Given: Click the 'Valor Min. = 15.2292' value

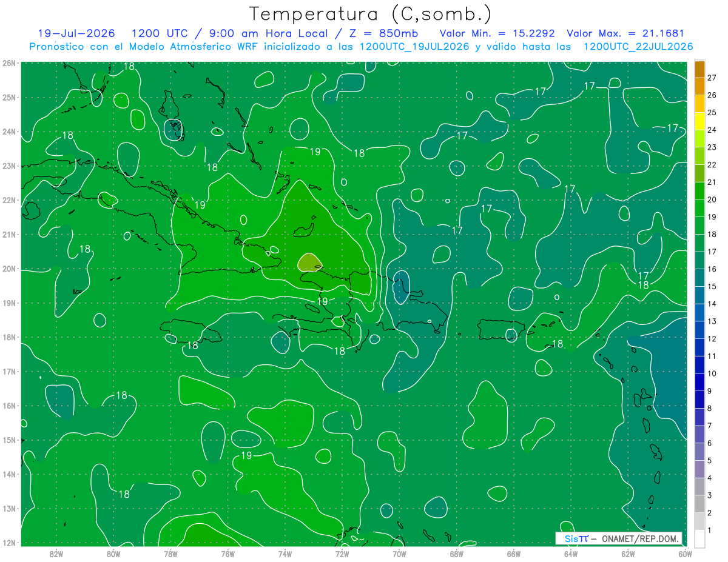Looking at the screenshot, I should (498, 33).
